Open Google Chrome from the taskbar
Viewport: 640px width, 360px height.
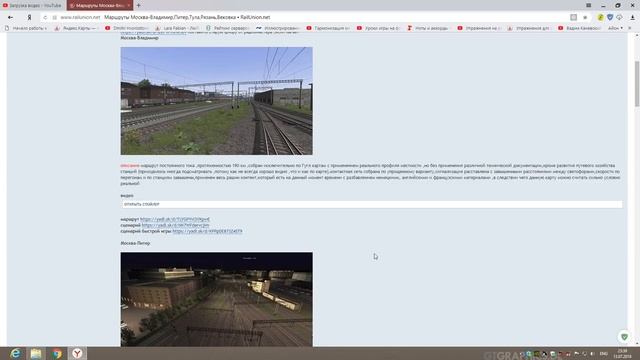tap(57, 353)
